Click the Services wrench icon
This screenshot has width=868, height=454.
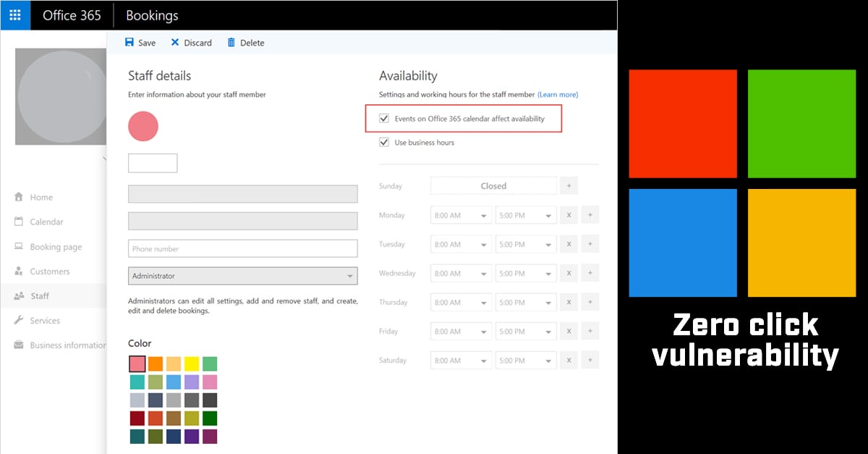click(x=19, y=321)
